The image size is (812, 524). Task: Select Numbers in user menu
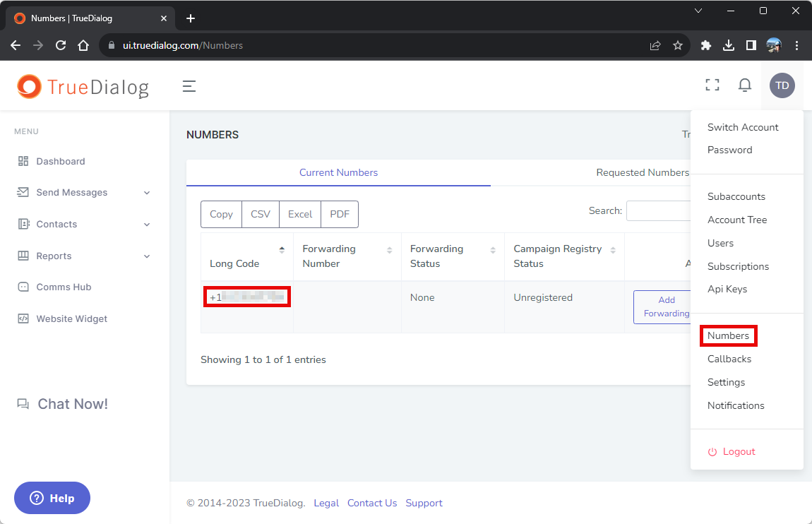(728, 336)
